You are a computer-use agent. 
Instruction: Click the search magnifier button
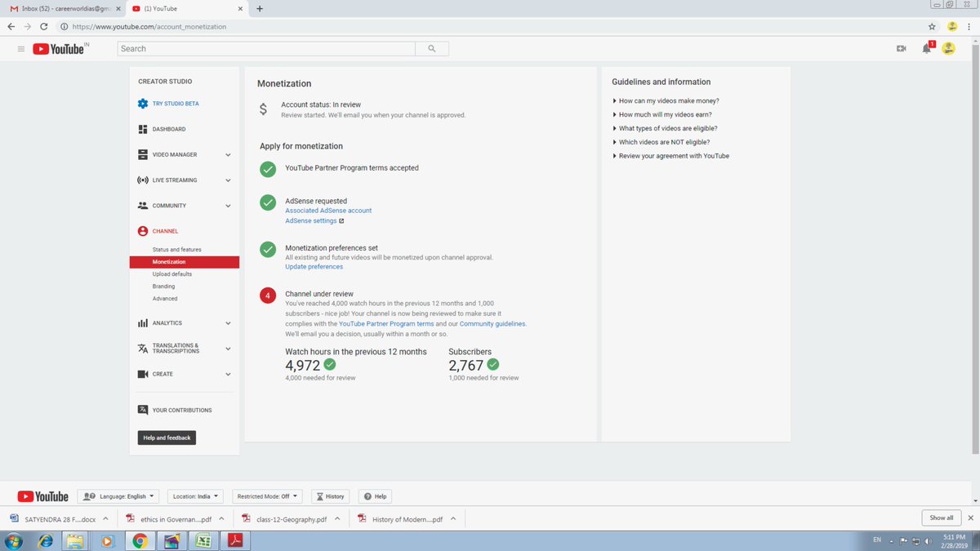[x=431, y=49]
